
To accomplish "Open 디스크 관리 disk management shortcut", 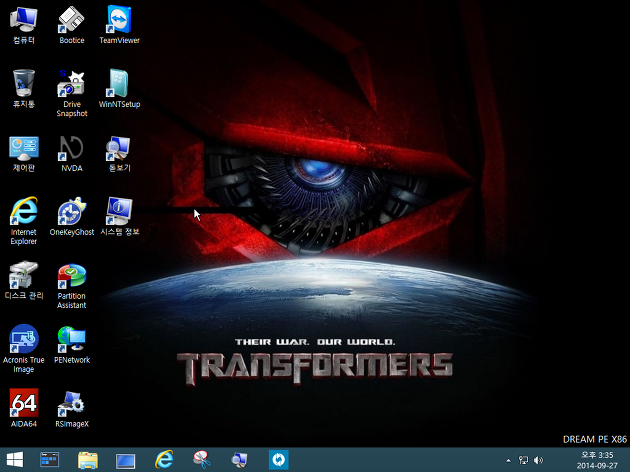I will [24, 280].
